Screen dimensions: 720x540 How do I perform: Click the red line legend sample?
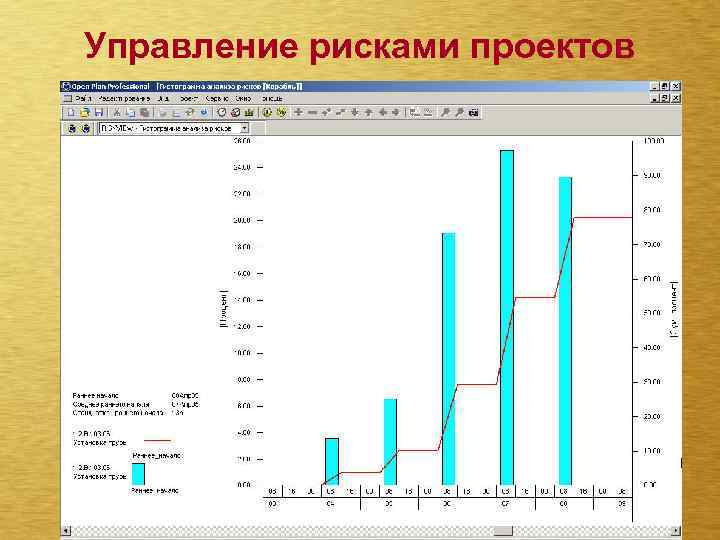(158, 441)
